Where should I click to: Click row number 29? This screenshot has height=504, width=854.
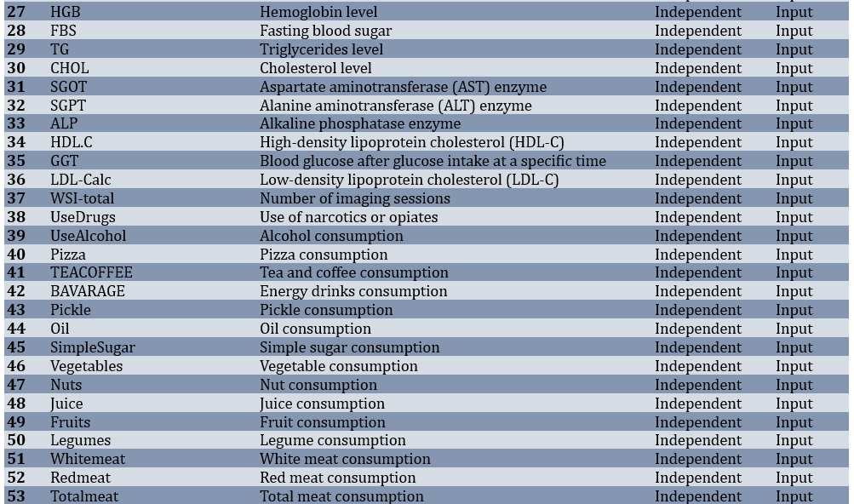[x=16, y=49]
